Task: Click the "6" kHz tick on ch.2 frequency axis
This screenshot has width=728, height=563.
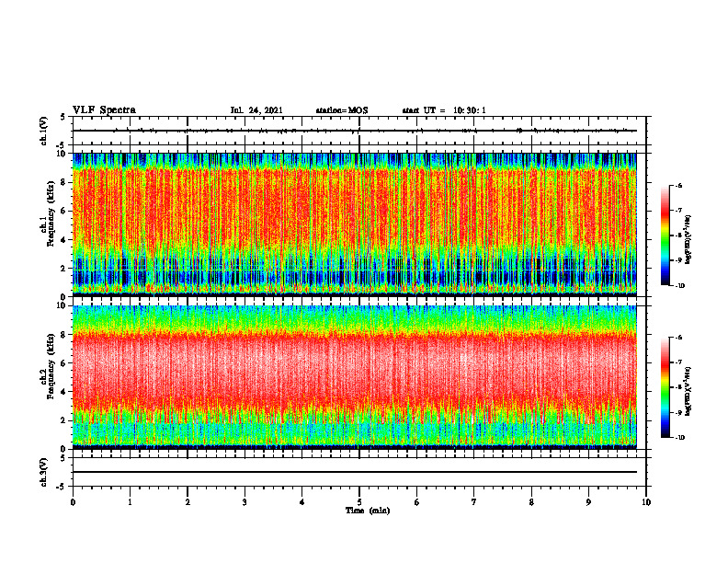Action: [x=64, y=363]
